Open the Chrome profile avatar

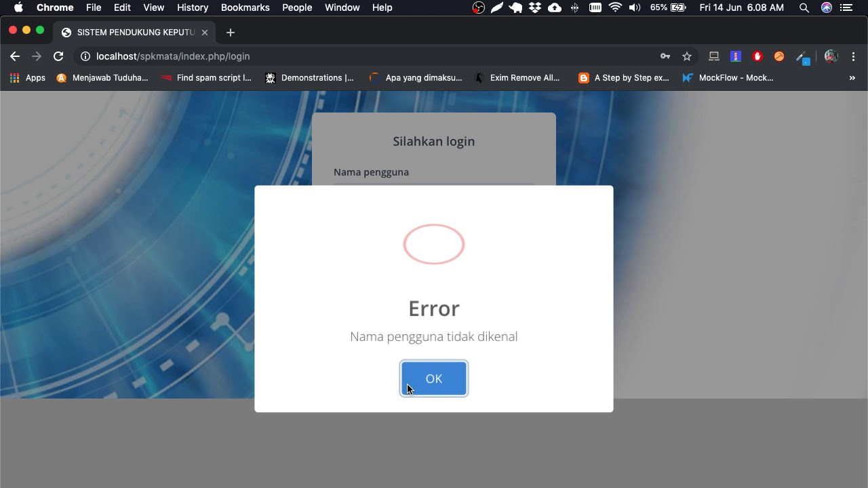coord(831,56)
